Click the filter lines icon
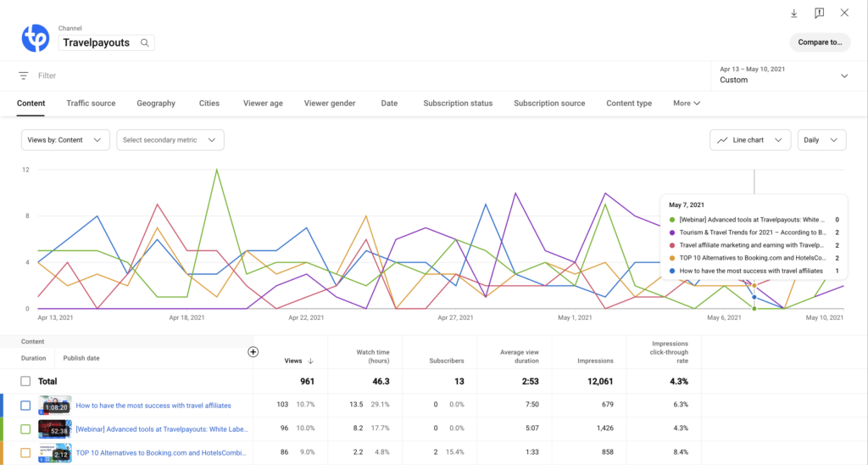The height and width of the screenshot is (465, 868). click(x=24, y=76)
